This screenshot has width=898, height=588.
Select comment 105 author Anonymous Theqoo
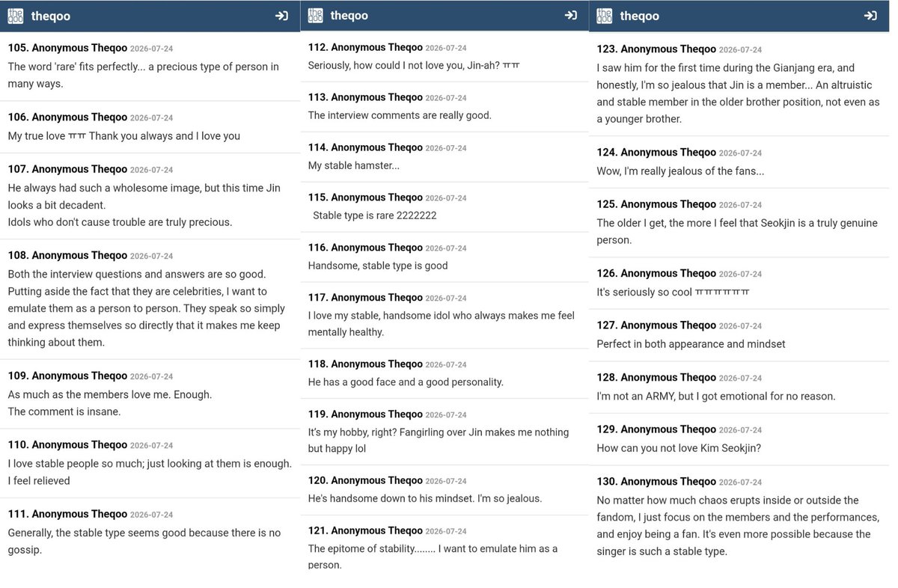point(79,48)
